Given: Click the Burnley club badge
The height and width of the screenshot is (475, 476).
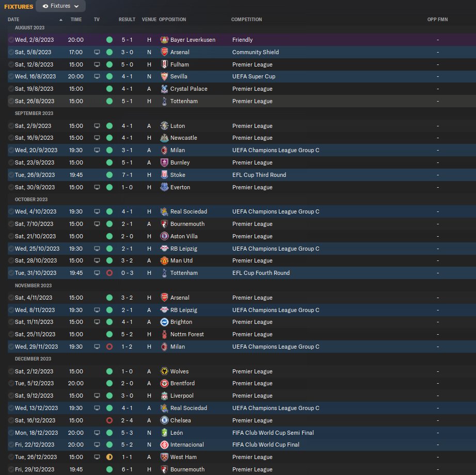Looking at the screenshot, I should pyautogui.click(x=164, y=162).
